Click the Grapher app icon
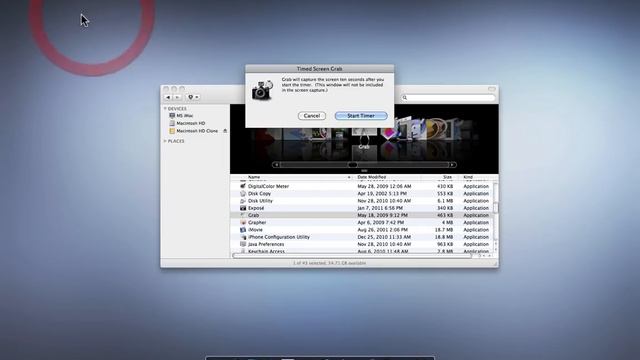The width and height of the screenshot is (640, 360). pos(243,222)
